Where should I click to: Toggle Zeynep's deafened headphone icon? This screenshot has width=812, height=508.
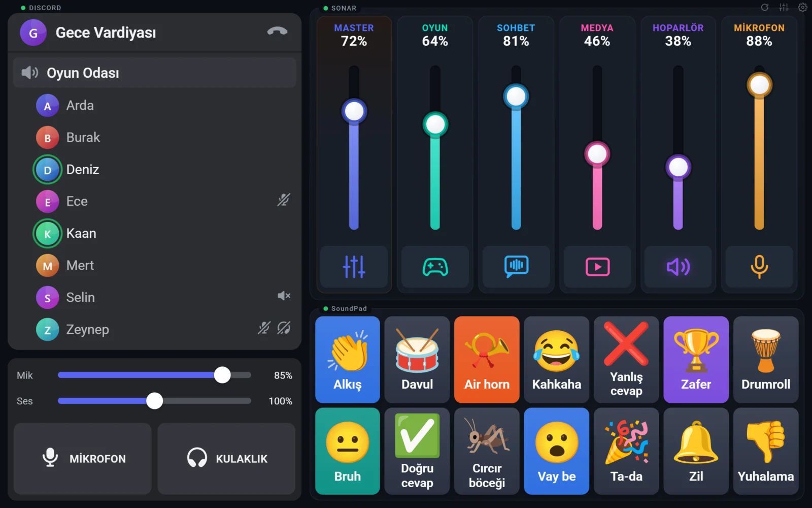click(284, 328)
